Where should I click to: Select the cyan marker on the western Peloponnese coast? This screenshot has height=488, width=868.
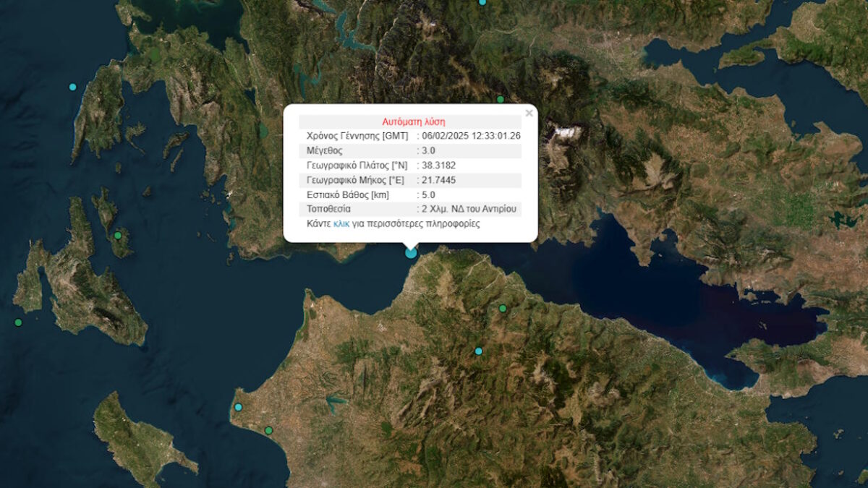pos(238,407)
